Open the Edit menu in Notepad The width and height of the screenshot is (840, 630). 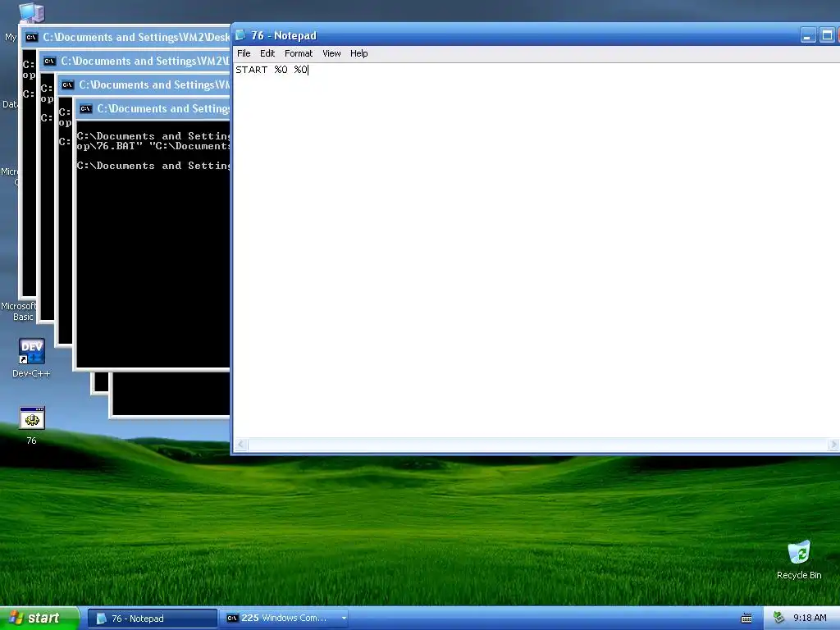(267, 53)
